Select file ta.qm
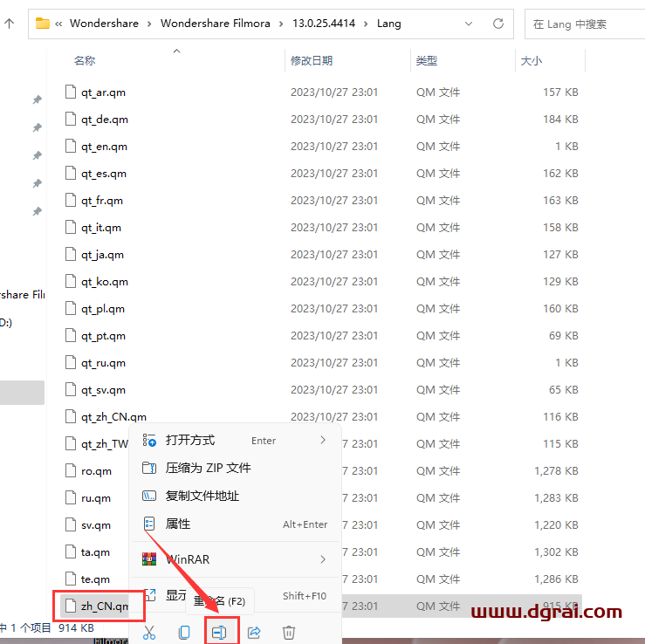Viewport: 645px width, 644px height. click(95, 552)
